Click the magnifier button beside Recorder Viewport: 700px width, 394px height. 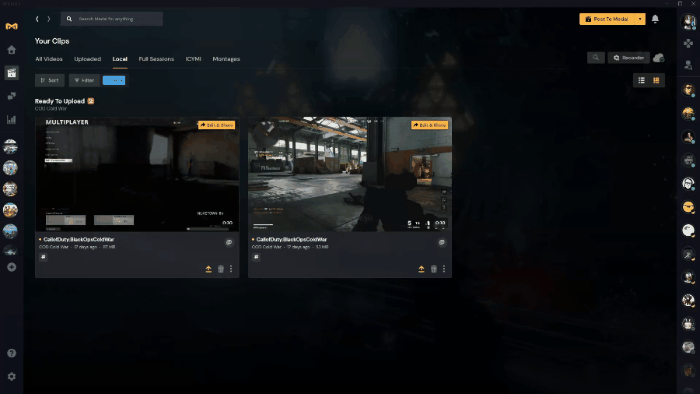[596, 58]
